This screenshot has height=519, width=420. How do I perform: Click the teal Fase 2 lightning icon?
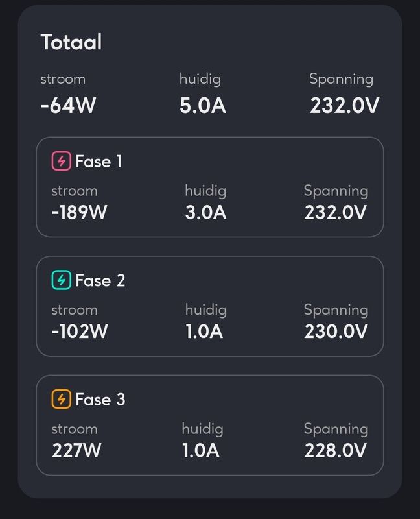coord(61,280)
